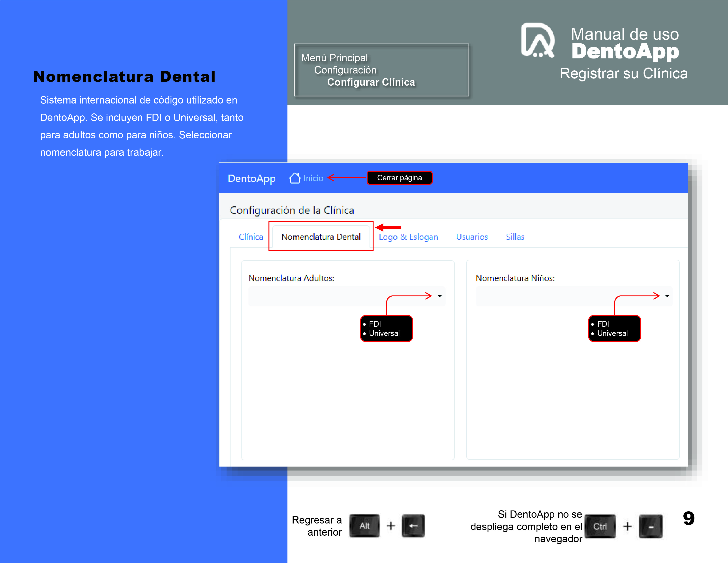Click the 'Configuración de la Clínica' heading
This screenshot has width=728, height=563.
pyautogui.click(x=292, y=210)
